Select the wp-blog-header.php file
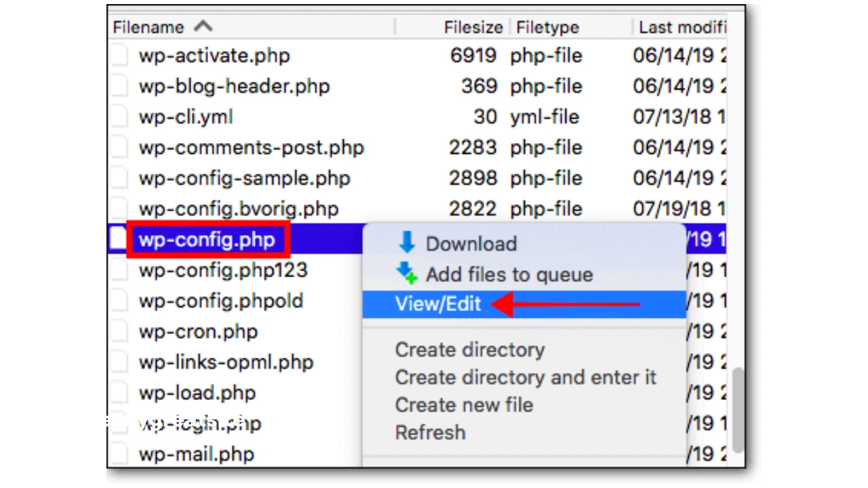 [234, 86]
